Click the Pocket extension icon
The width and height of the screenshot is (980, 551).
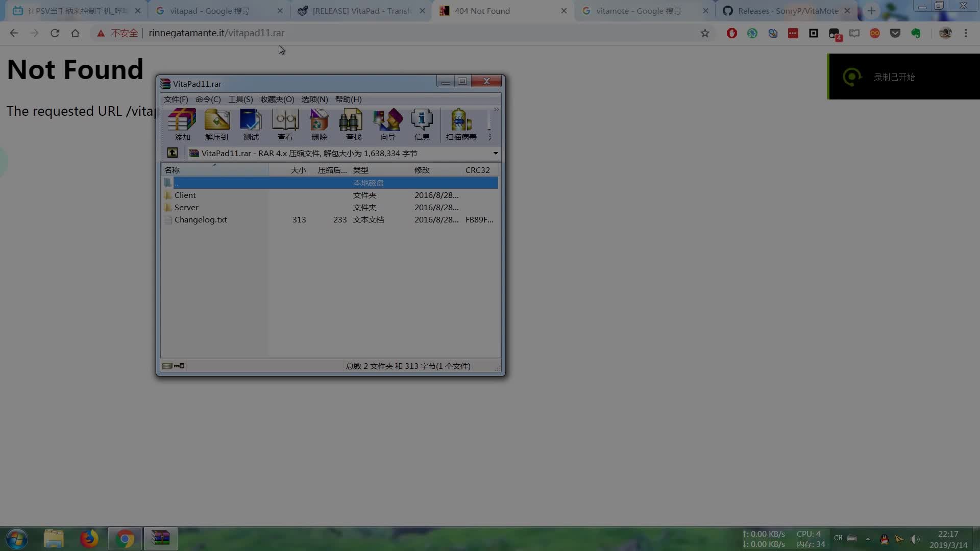[x=895, y=33]
